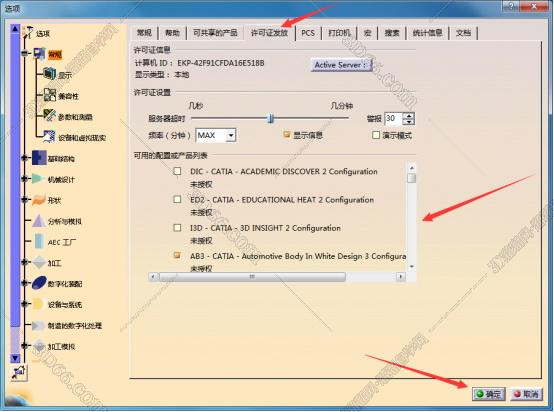554x412 pixels.
Task: Click license list scroll-left arrow
Action: point(153,276)
